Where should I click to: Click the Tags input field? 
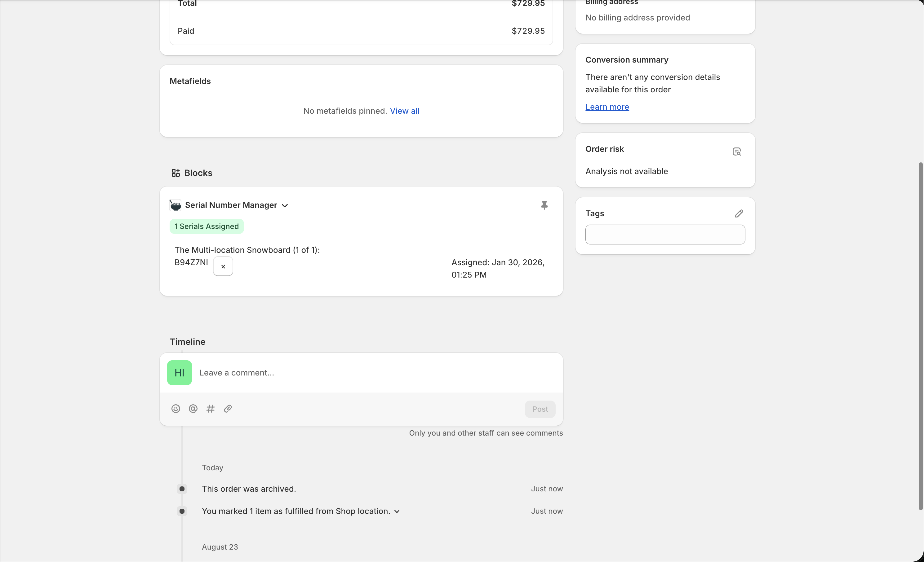(x=665, y=235)
